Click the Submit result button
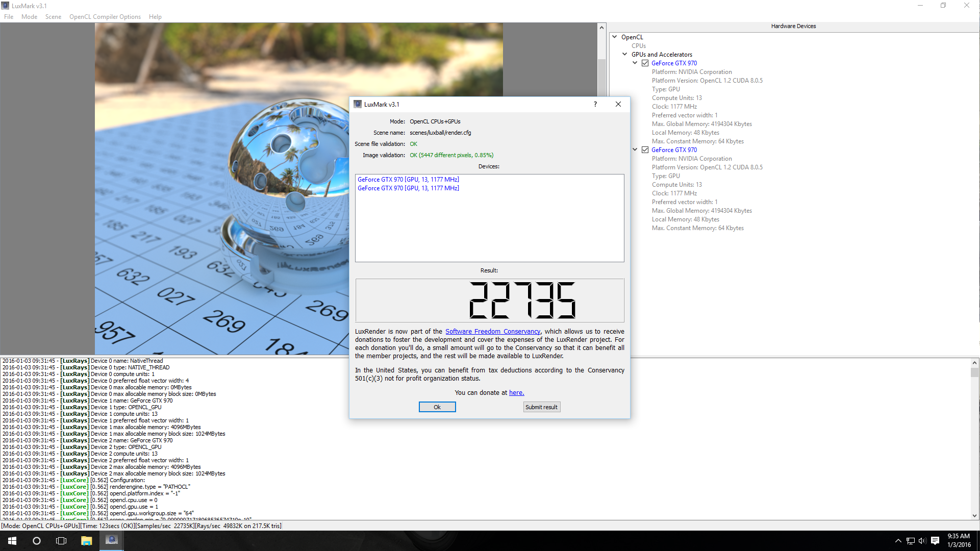Image resolution: width=980 pixels, height=551 pixels. [541, 407]
